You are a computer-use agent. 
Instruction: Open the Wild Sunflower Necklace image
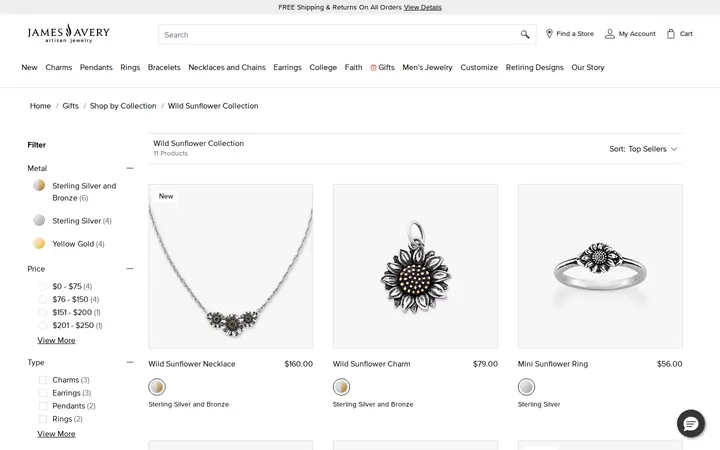click(231, 266)
